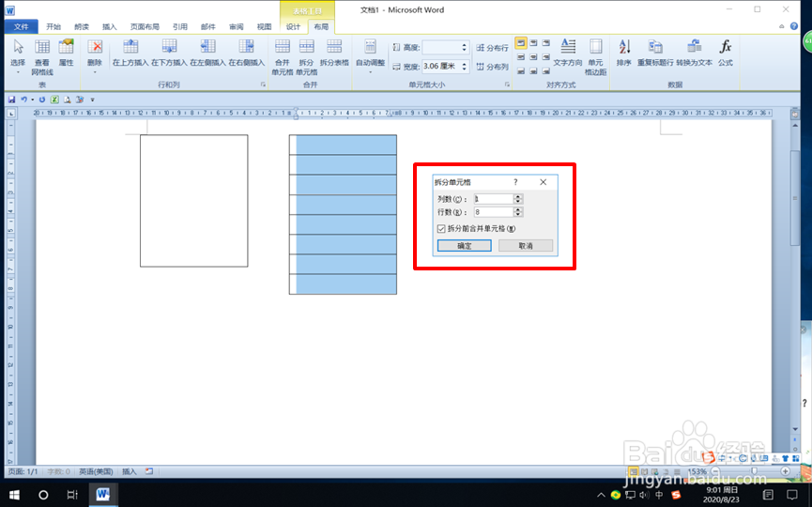Click the zoom out minus button
The width and height of the screenshot is (812, 507).
715,471
